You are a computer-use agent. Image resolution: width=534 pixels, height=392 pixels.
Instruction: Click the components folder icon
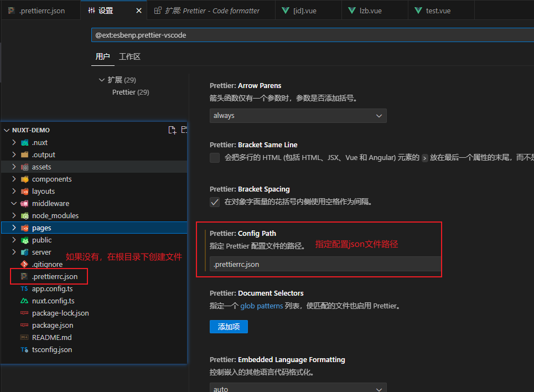[x=24, y=179]
